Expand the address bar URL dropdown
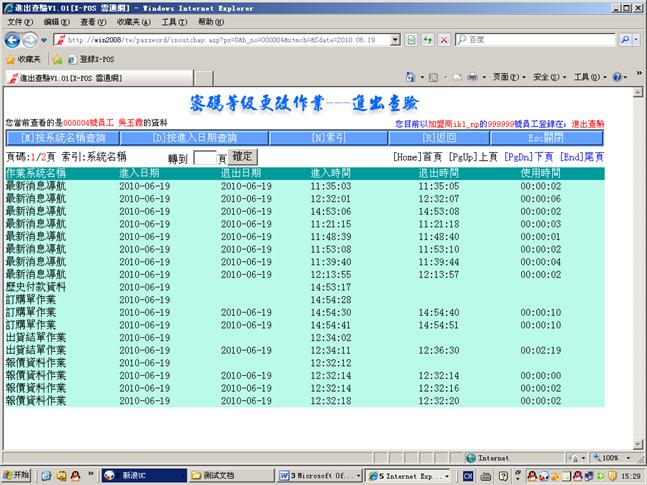647x485 pixels. [396, 40]
